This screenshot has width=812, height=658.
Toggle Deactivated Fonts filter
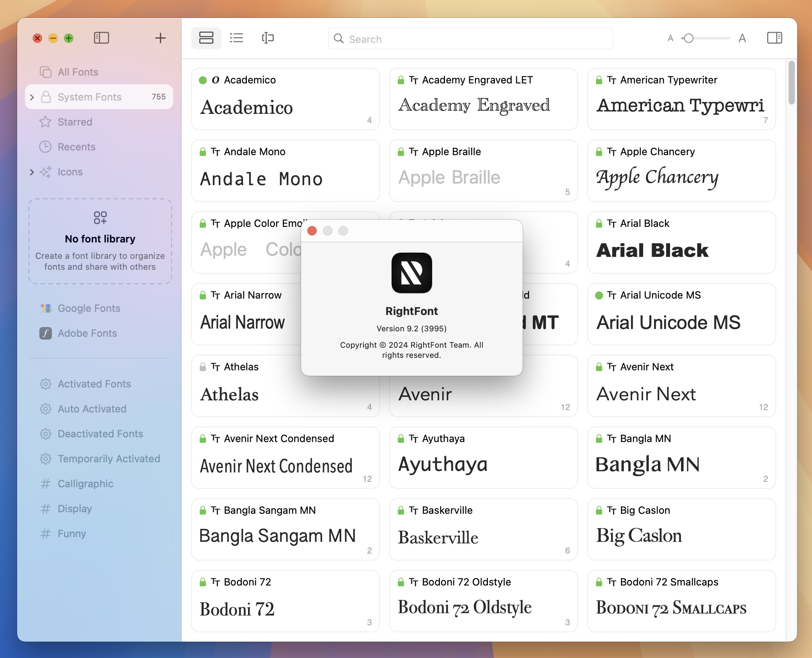[101, 433]
